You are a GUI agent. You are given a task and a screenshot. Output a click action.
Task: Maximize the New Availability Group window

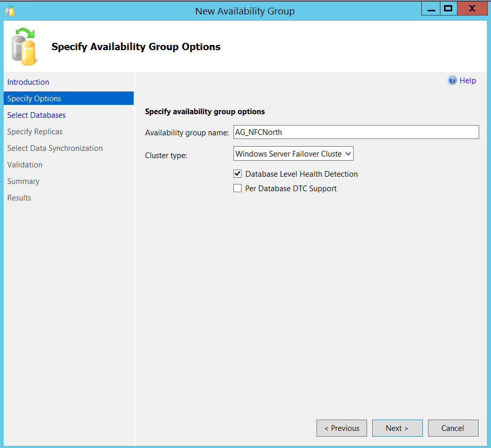pyautogui.click(x=448, y=9)
